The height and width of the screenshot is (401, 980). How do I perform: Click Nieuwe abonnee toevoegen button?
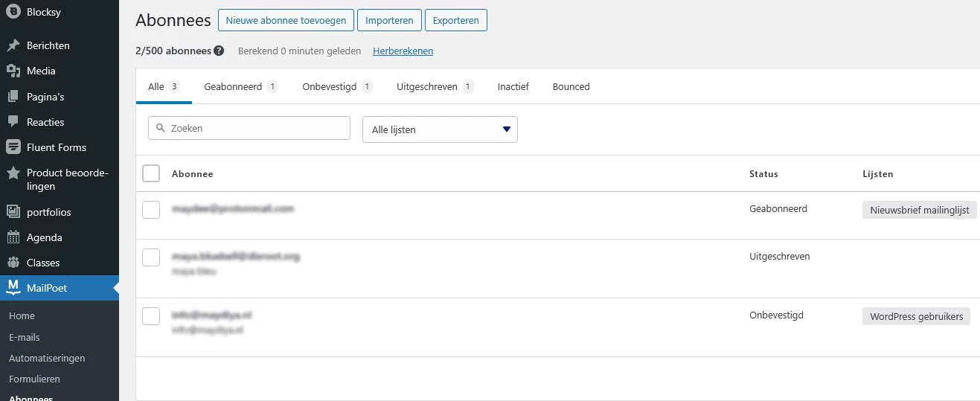point(286,21)
